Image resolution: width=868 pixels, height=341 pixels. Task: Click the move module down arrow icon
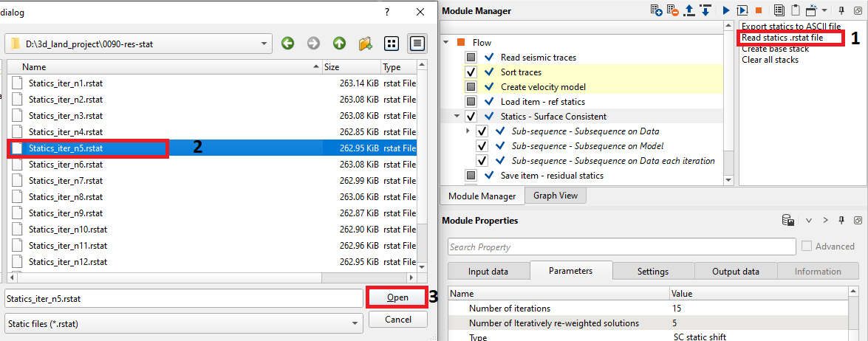pyautogui.click(x=705, y=10)
